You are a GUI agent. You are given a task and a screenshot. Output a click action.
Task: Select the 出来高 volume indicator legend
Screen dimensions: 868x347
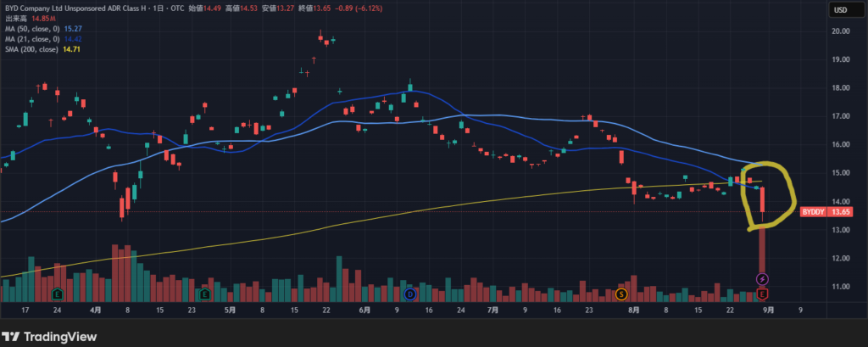14,19
